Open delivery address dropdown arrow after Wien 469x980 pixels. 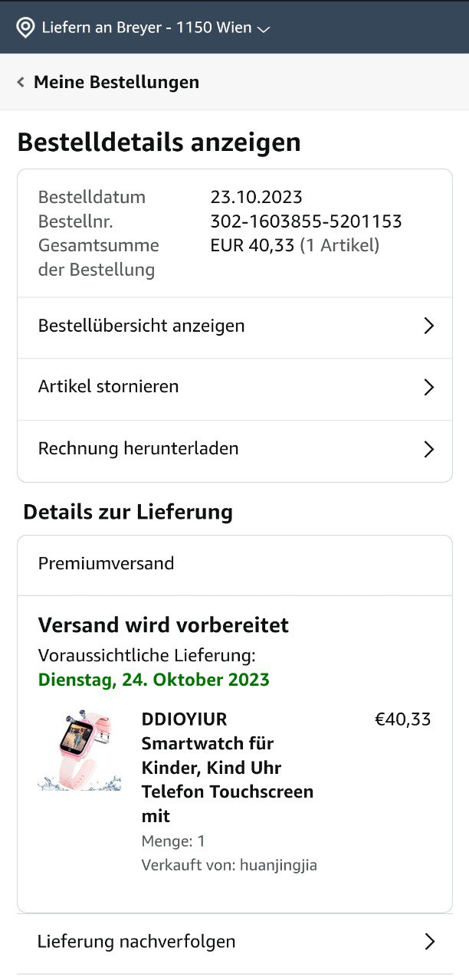tap(264, 30)
